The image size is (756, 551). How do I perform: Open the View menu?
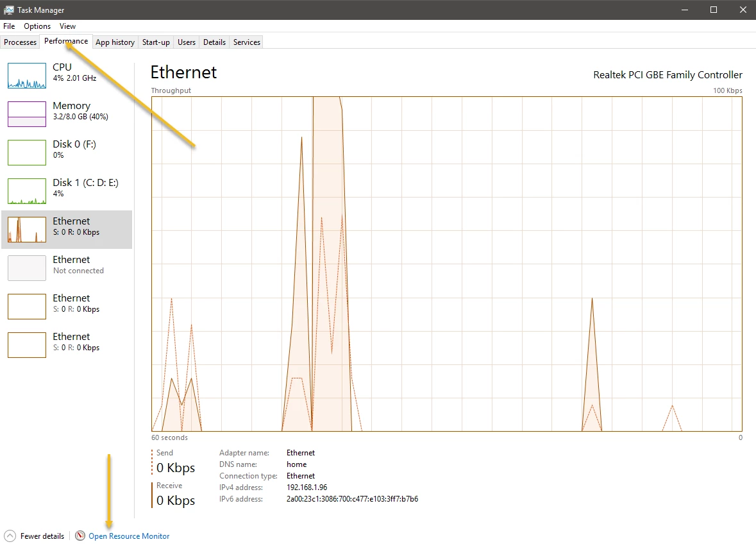coord(67,26)
